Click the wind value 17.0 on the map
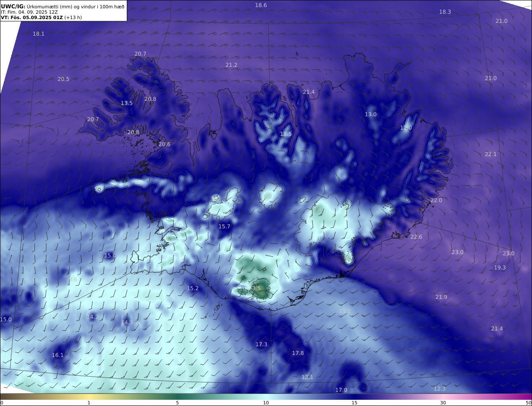Viewport: 532px width, 406px height. coord(341,390)
